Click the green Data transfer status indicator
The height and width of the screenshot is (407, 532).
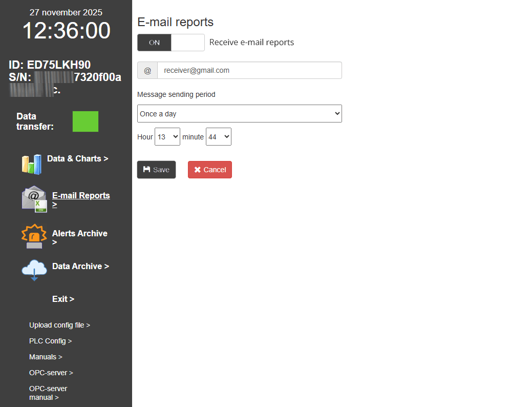(86, 121)
